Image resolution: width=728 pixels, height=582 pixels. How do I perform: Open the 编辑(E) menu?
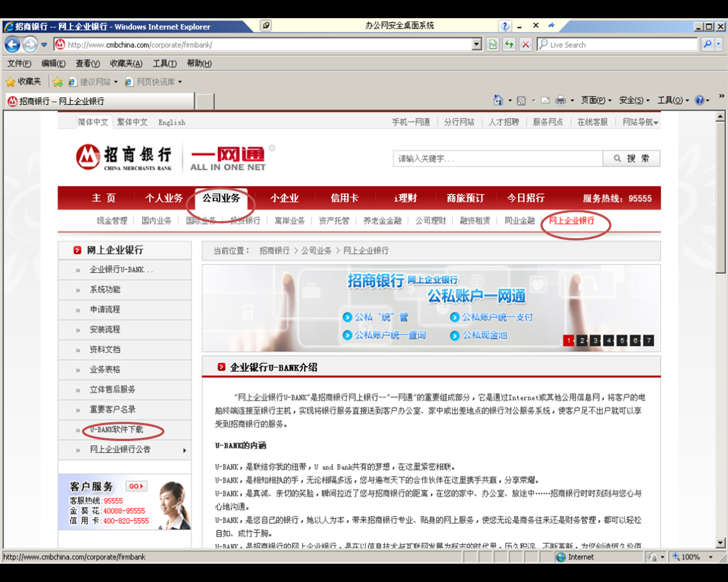(x=53, y=63)
